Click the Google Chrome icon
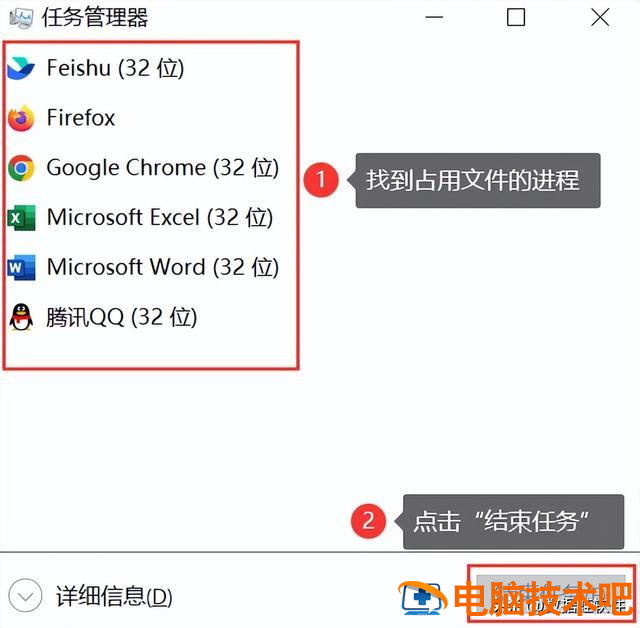 point(21,168)
